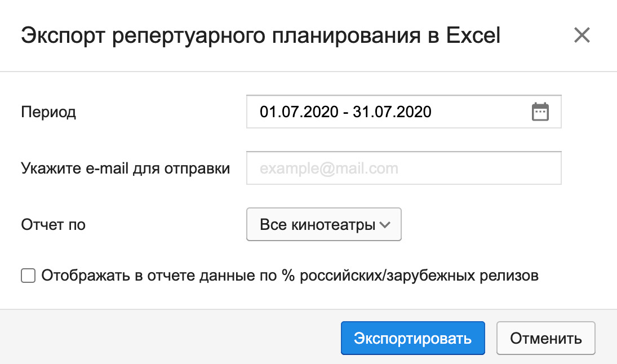The height and width of the screenshot is (364, 617).
Task: Click the example@mail.com placeholder text
Action: click(329, 169)
